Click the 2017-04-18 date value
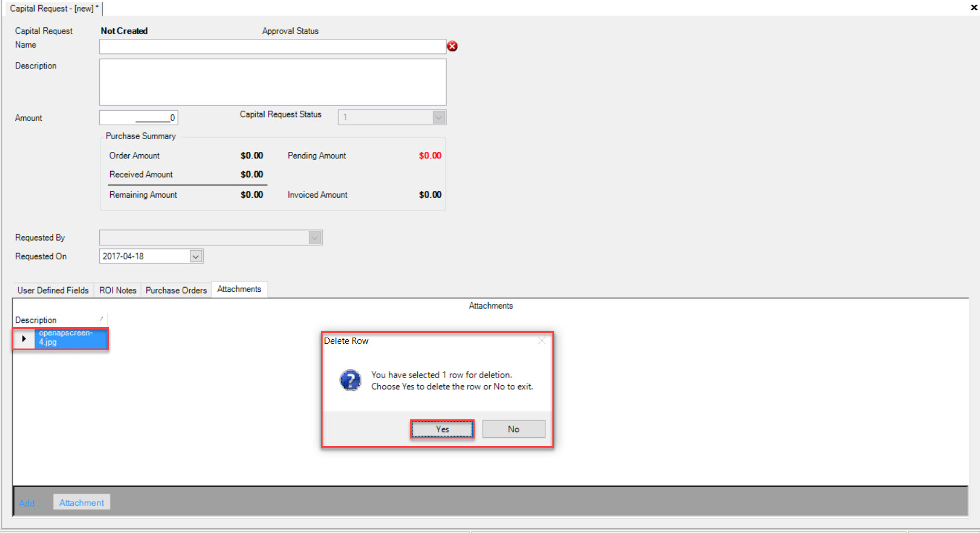980x533 pixels. point(123,256)
